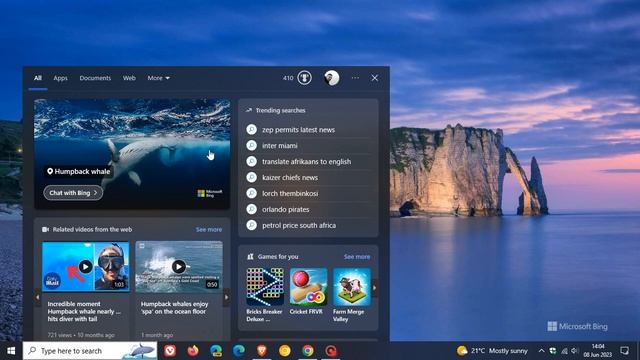Viewport: 640px width, 360px height.
Task: Open Windows Security tray icon
Action: (553, 351)
